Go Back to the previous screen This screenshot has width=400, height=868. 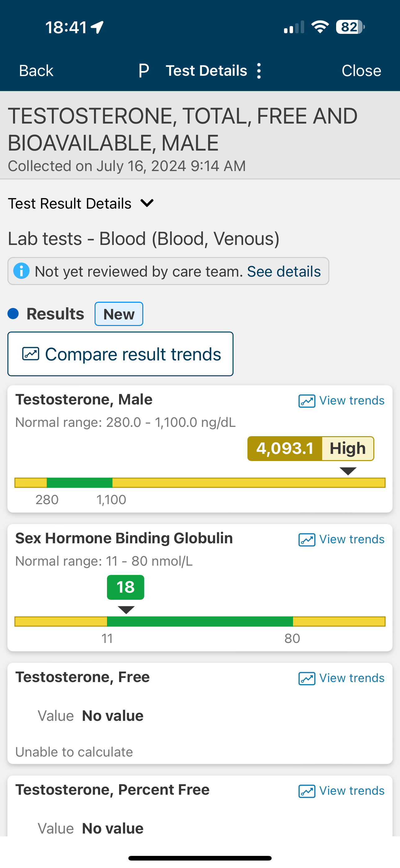[36, 71]
